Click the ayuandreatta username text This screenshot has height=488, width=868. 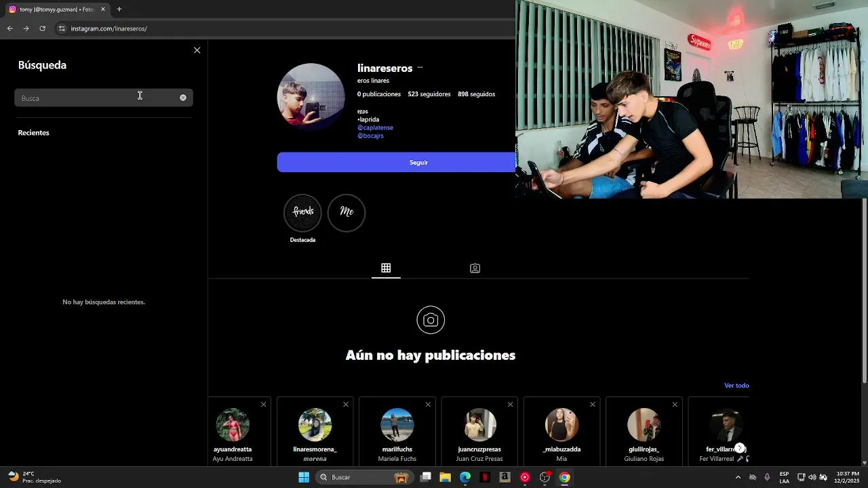233,449
